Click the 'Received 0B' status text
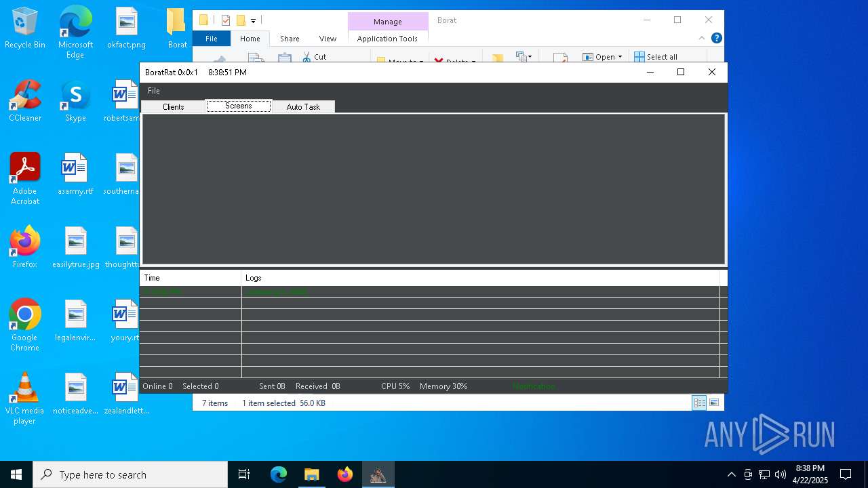This screenshot has height=488, width=868. 317,386
